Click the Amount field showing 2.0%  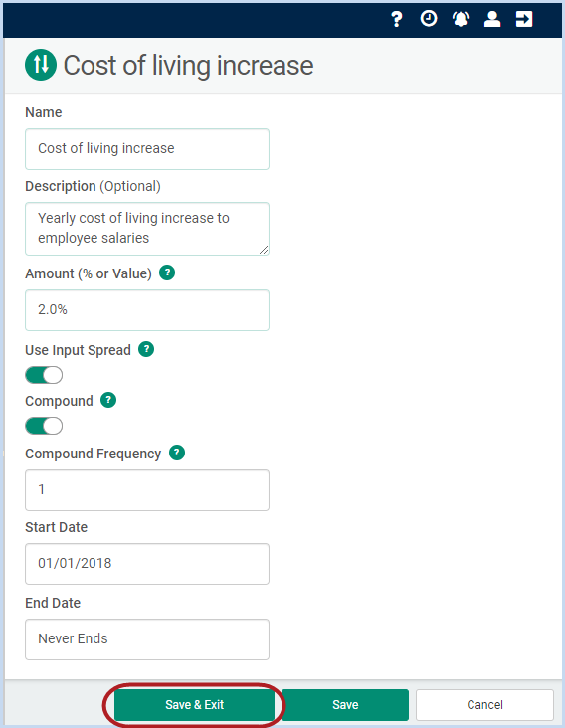(147, 310)
